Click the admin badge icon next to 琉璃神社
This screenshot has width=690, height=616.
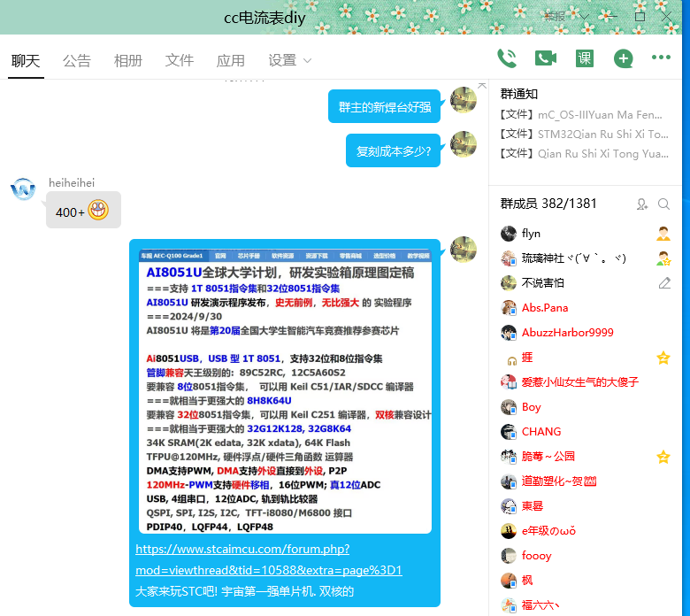pos(663,258)
